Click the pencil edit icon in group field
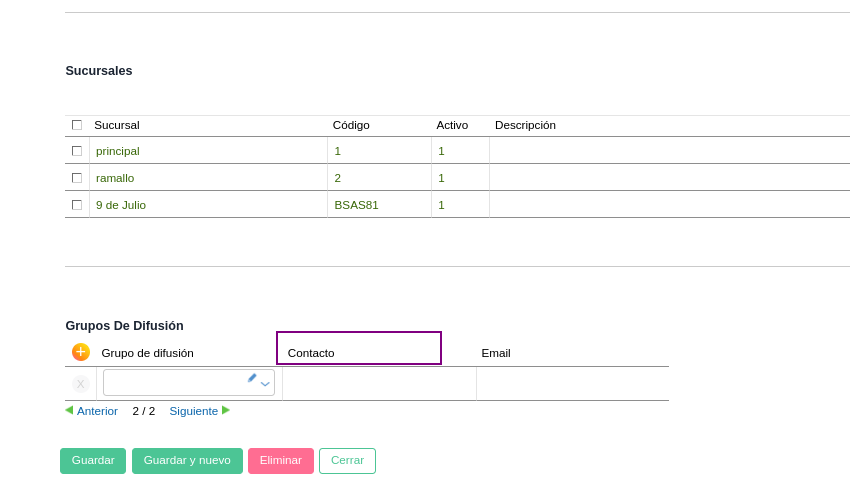Viewport: 850px width, 485px height. tap(252, 378)
